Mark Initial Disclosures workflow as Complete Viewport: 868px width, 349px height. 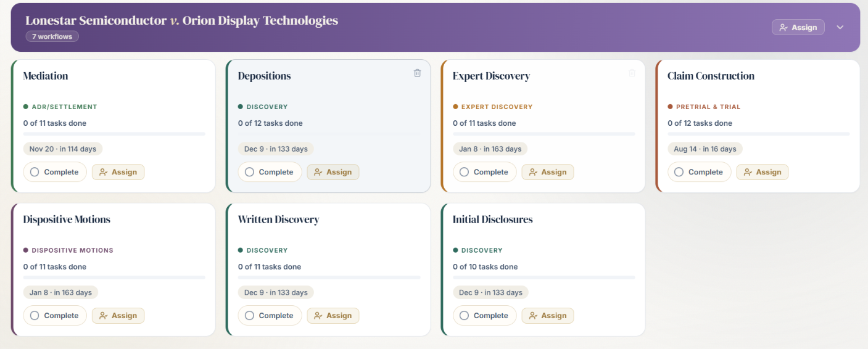click(x=484, y=316)
